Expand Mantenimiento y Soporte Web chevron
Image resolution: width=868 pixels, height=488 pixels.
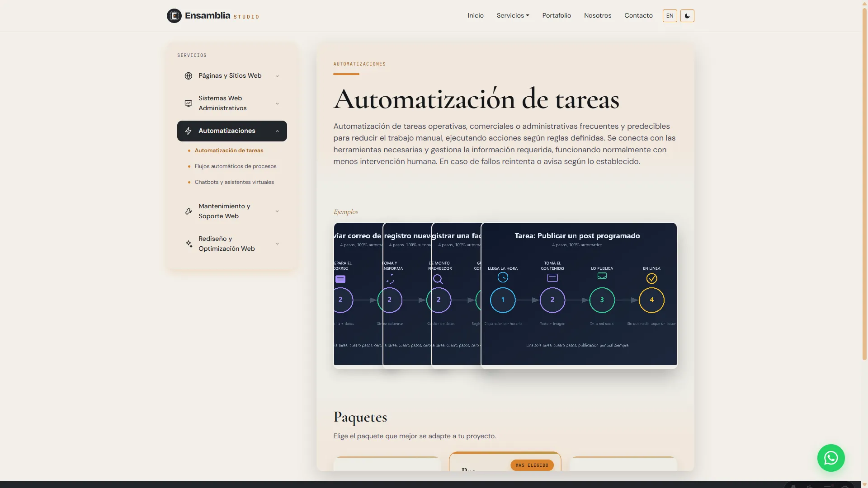click(x=277, y=211)
